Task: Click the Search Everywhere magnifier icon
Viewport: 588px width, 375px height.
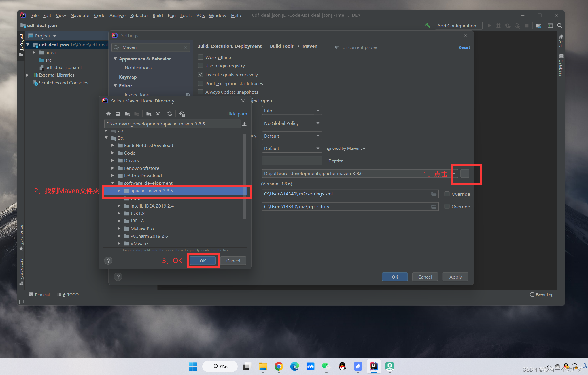Action: click(560, 26)
